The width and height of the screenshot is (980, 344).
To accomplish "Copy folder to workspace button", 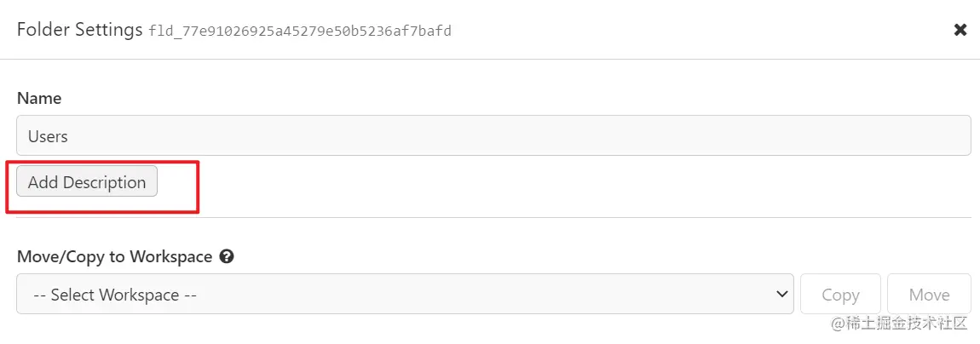I will coord(840,294).
